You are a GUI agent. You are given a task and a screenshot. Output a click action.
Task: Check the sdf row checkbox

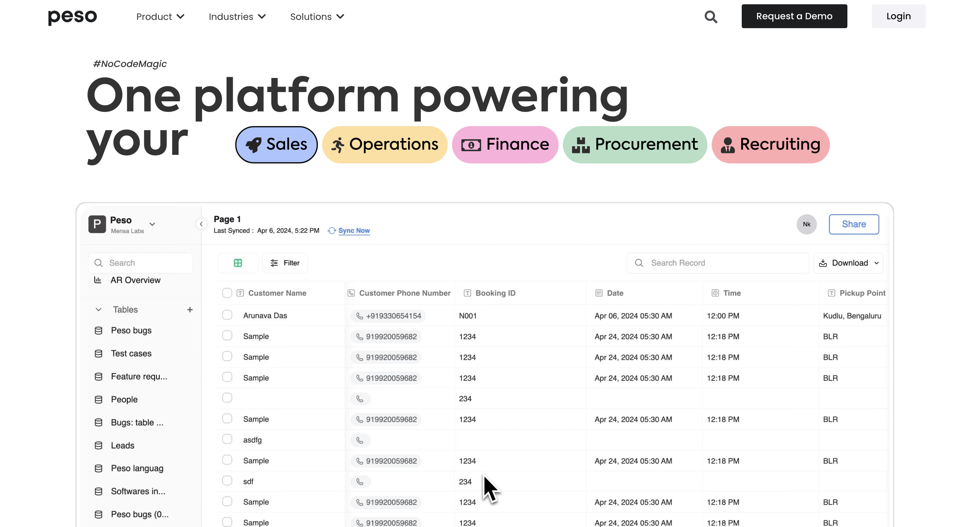point(227,480)
